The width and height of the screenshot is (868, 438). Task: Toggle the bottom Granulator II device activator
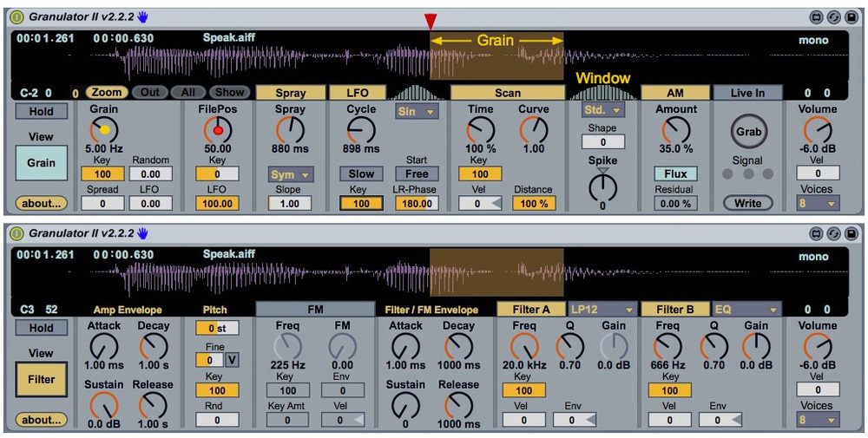pyautogui.click(x=17, y=233)
